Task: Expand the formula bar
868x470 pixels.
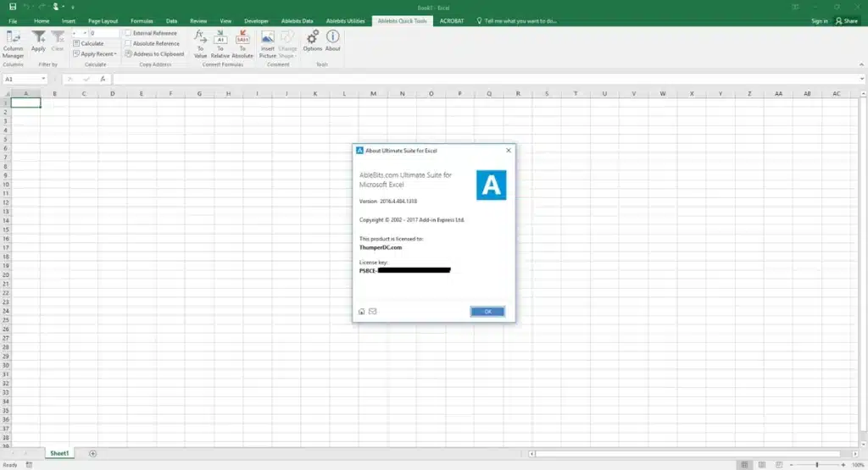Action: [862, 79]
